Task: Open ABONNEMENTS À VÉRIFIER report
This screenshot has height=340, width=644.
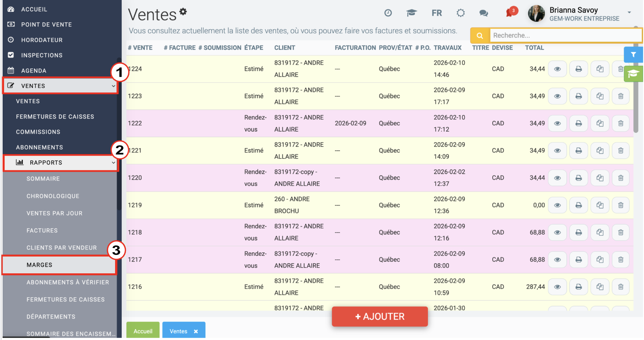Action: 68,282
